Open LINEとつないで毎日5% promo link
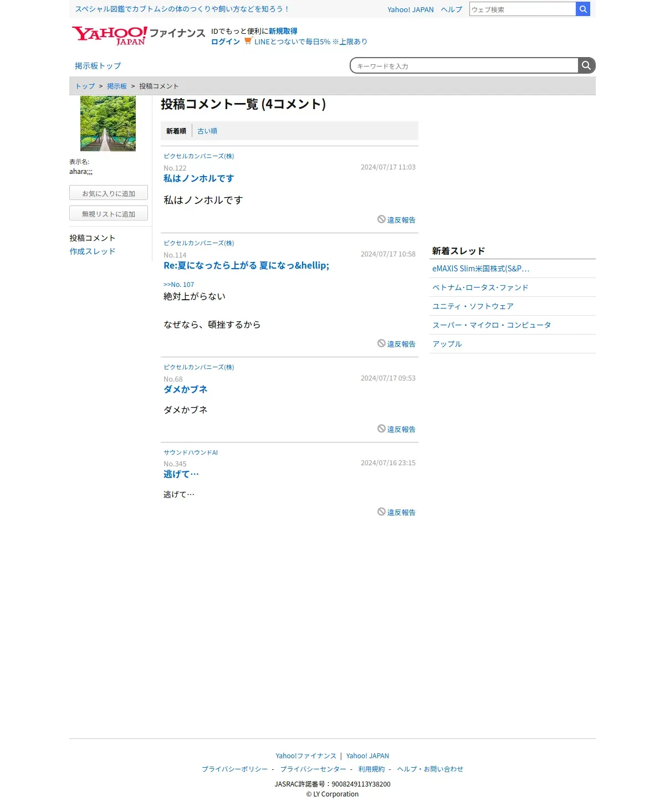This screenshot has width=665, height=812. (311, 42)
